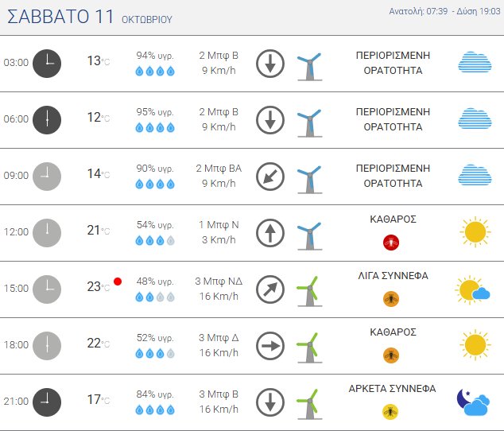Click the wind direction arrow at 09:00

pos(270,177)
